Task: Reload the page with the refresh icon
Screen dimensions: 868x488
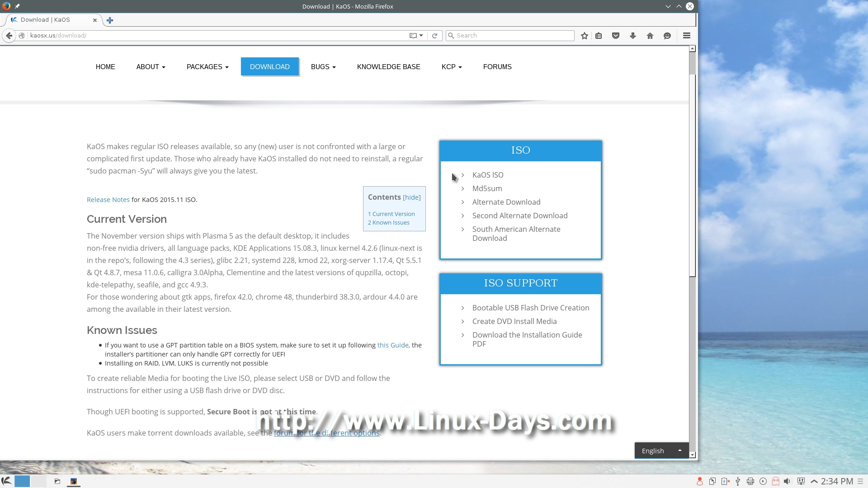Action: click(434, 36)
